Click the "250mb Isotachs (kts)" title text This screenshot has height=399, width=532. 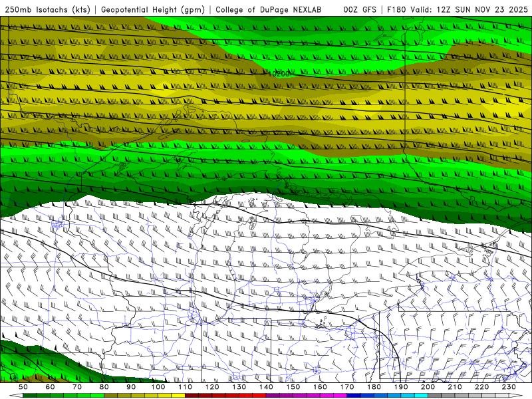coord(47,10)
